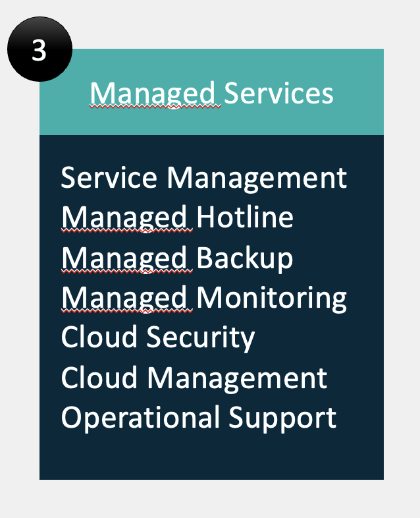Click the "Service Management" text line
420x518 pixels.
tap(203, 178)
